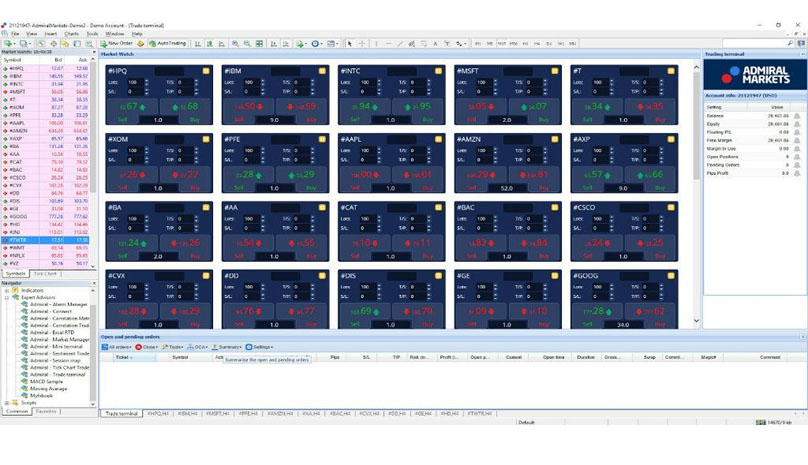Click the yellow settings icon on #MSFT tile
The image size is (808, 465).
click(x=554, y=71)
